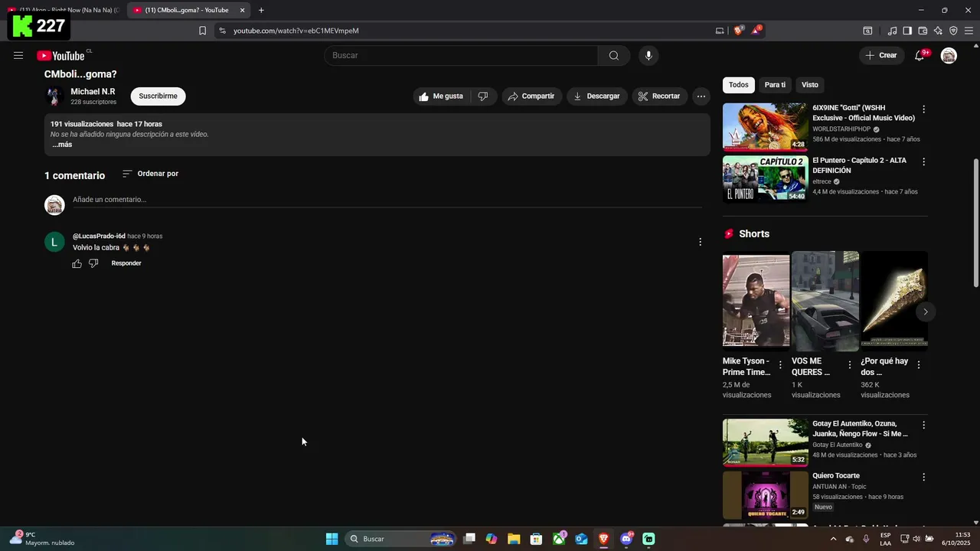Click the Compartir share button
Viewport: 980px width, 551px height.
pos(531,96)
